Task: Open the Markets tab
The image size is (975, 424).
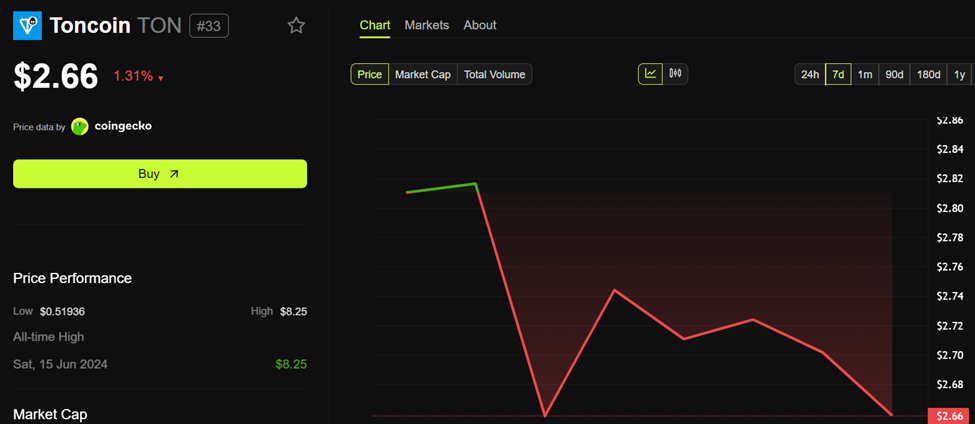Action: tap(426, 25)
